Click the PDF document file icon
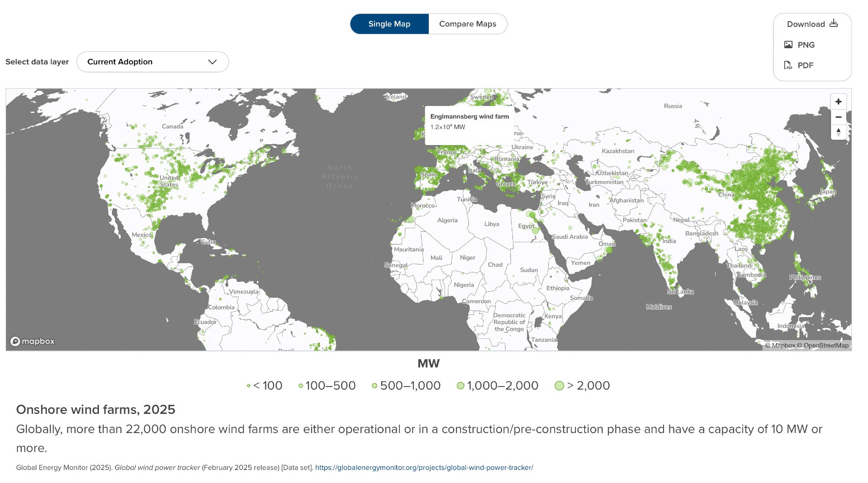Image resolution: width=868 pixels, height=483 pixels. point(788,65)
